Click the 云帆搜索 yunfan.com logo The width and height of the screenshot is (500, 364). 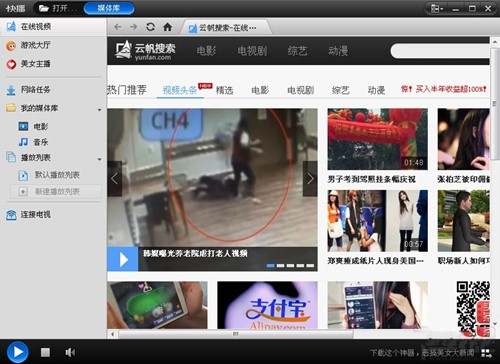pyautogui.click(x=145, y=51)
